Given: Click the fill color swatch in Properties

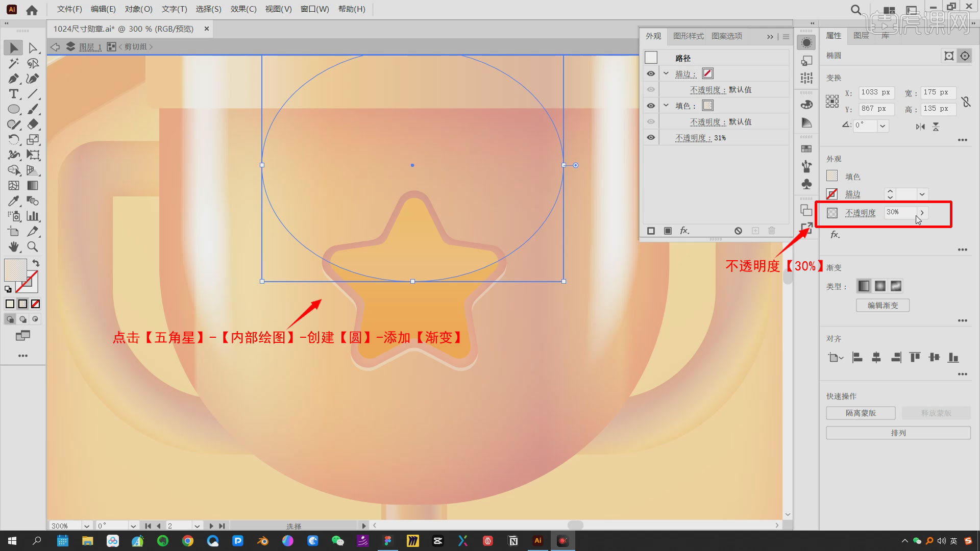Looking at the screenshot, I should pyautogui.click(x=832, y=176).
